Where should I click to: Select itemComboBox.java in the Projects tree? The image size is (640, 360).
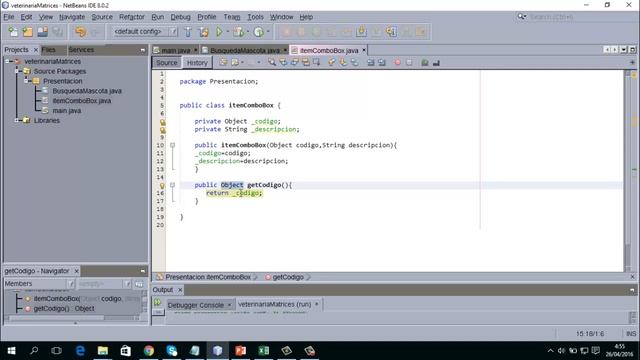coord(82,101)
